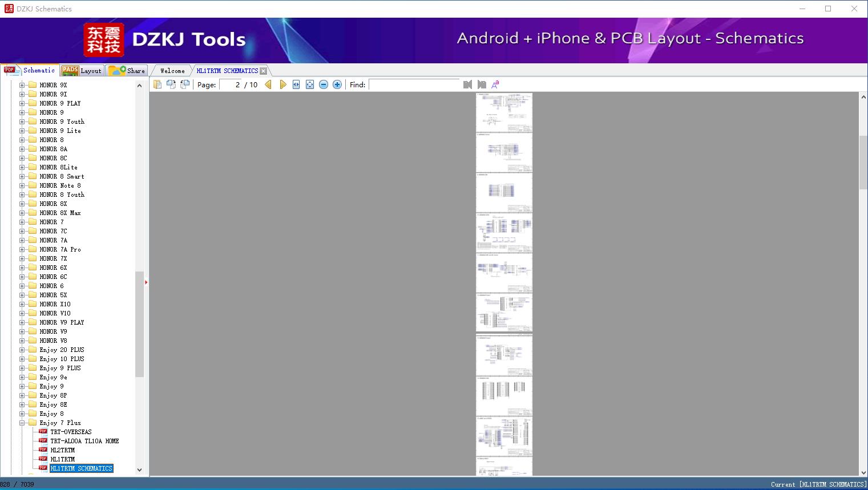
Task: Click the fit page icon
Action: coord(310,84)
